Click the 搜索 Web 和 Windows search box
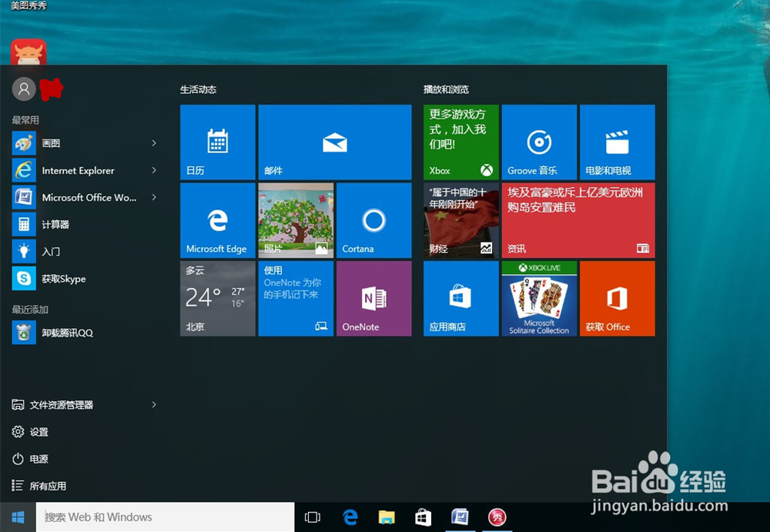This screenshot has width=770, height=532. tap(165, 517)
